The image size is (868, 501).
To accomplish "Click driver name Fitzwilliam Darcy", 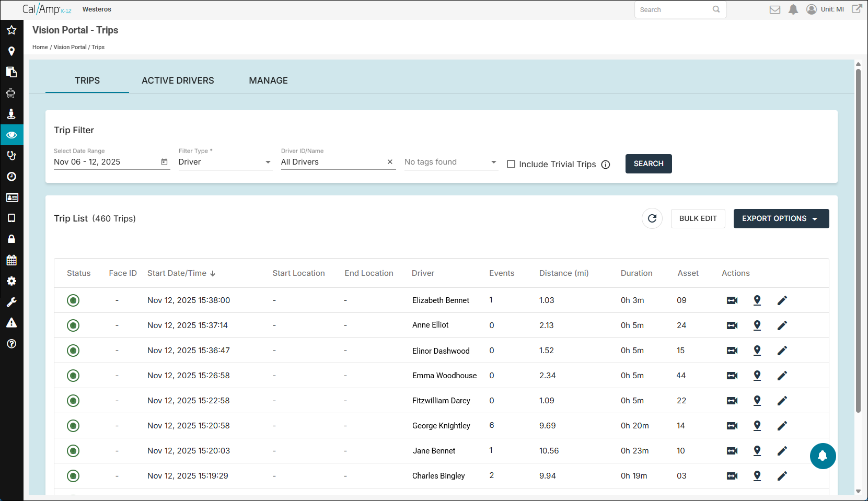I will [441, 401].
